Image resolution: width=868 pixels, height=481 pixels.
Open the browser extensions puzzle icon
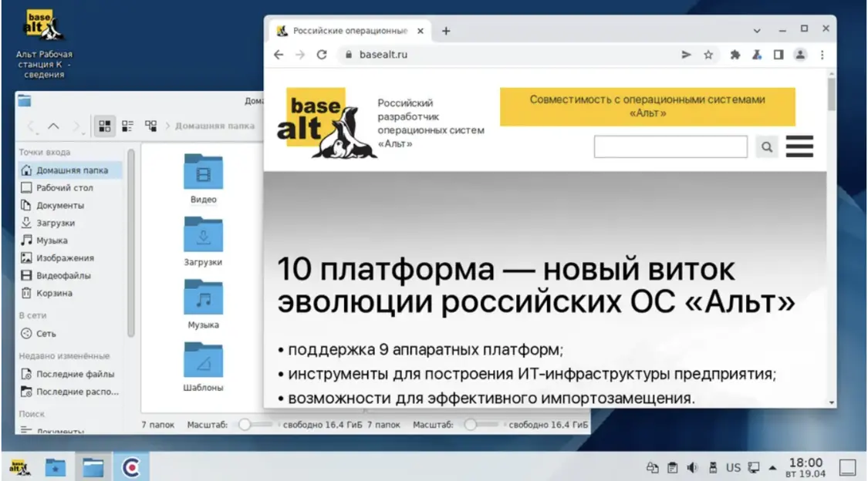click(x=735, y=55)
